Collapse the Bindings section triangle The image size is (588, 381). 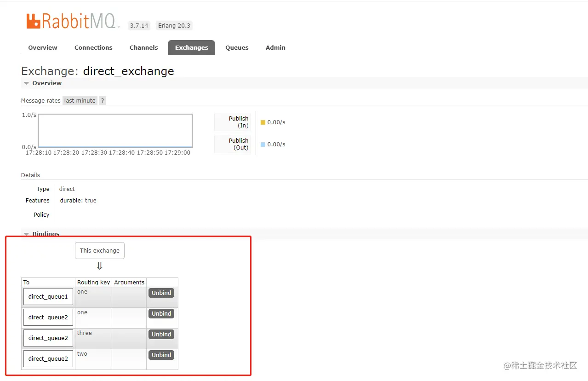pos(27,234)
